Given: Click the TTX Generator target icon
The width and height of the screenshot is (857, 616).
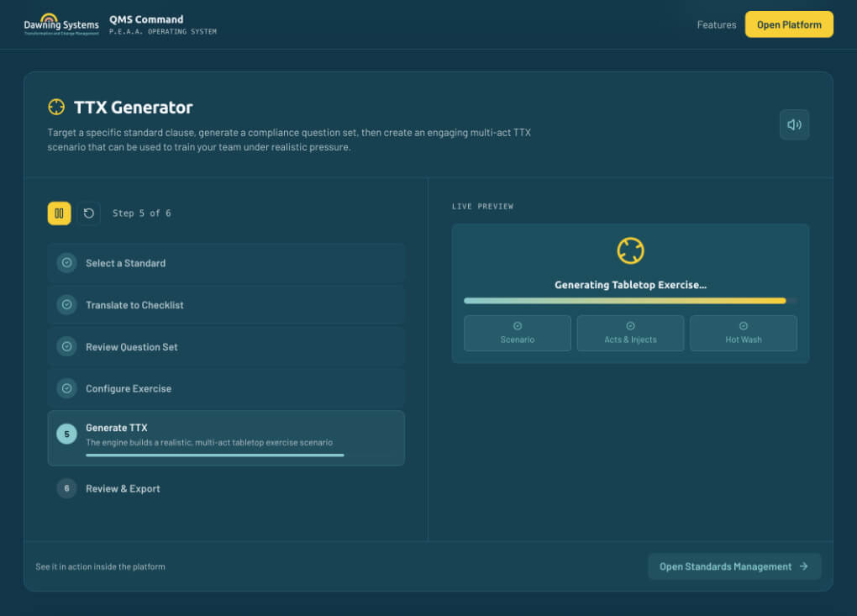Looking at the screenshot, I should (56, 107).
